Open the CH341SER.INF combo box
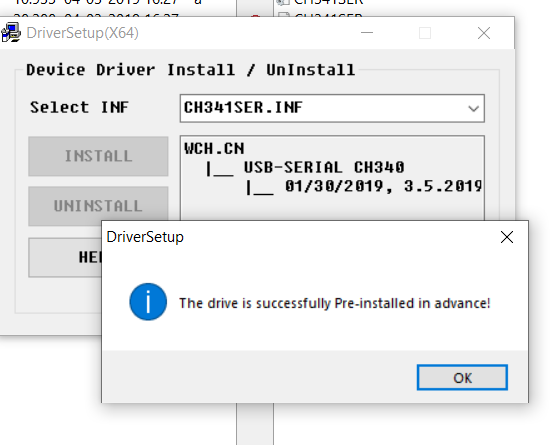This screenshot has height=445, width=554. click(x=332, y=109)
